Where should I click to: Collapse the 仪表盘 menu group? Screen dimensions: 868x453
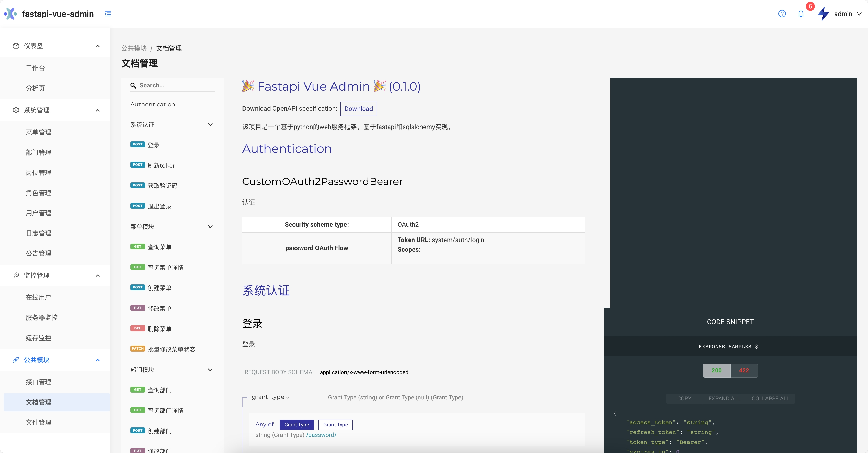(98, 46)
